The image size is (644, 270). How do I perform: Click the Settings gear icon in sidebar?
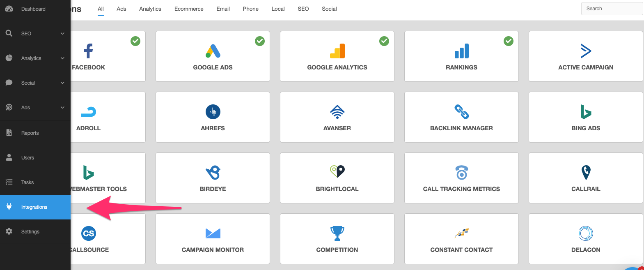[9, 231]
